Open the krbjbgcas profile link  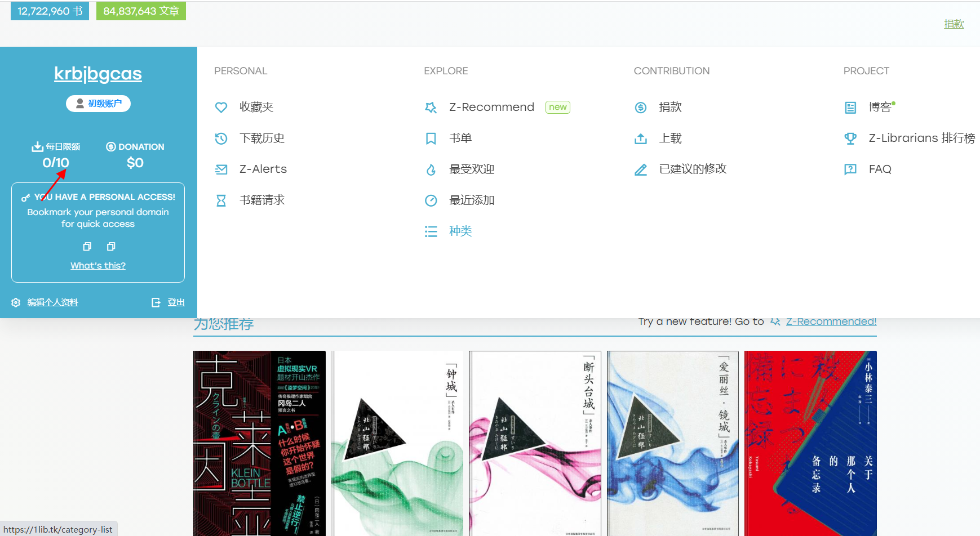click(x=98, y=74)
